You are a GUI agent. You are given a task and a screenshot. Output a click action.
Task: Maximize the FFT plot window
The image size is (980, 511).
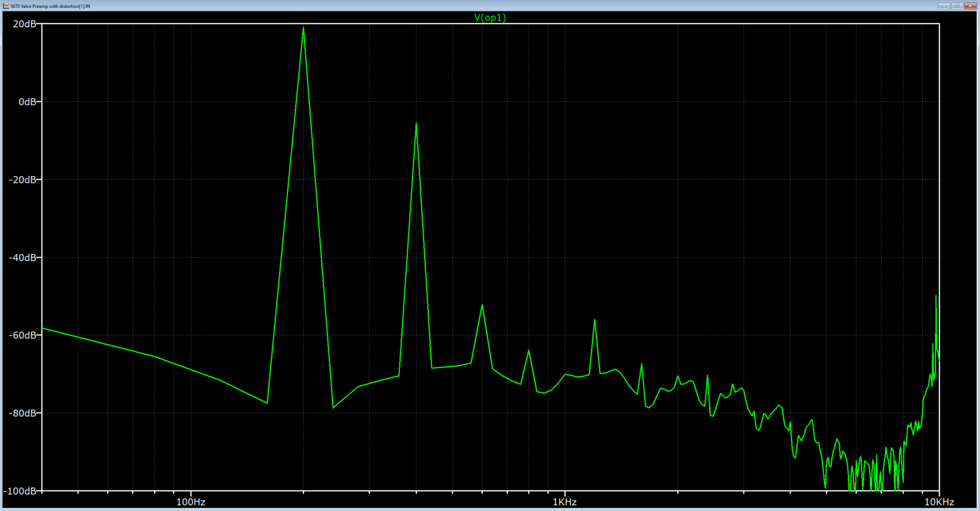pyautogui.click(x=957, y=6)
